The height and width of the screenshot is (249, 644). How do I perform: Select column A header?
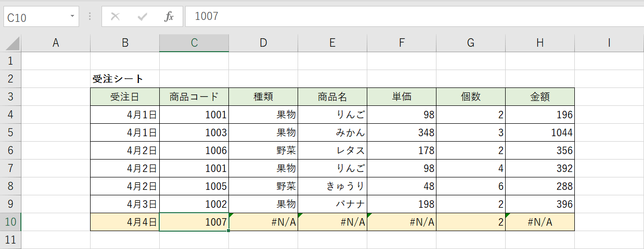(x=56, y=43)
